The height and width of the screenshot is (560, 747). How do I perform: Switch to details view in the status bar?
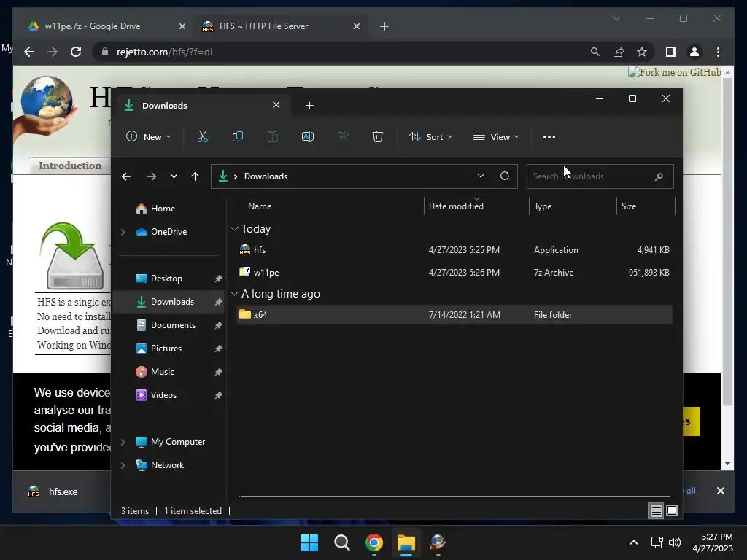656,511
